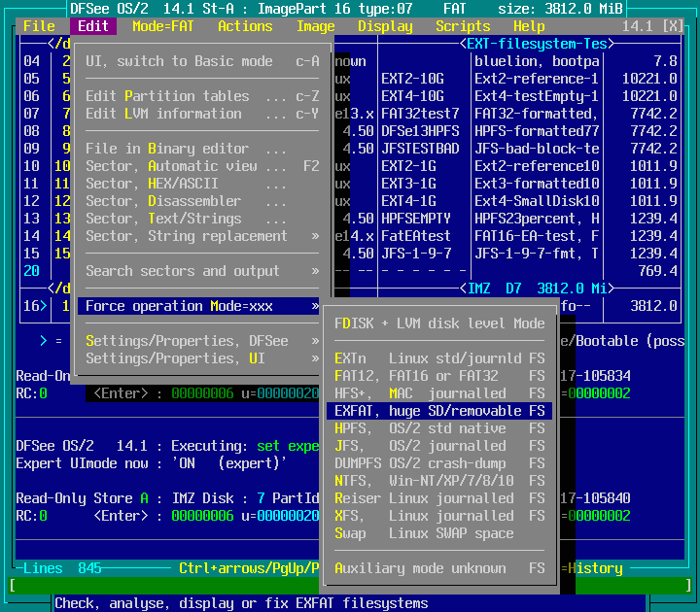This screenshot has height=612, width=700.
Task: Choose 'Edit LVM information'
Action: 202,114
